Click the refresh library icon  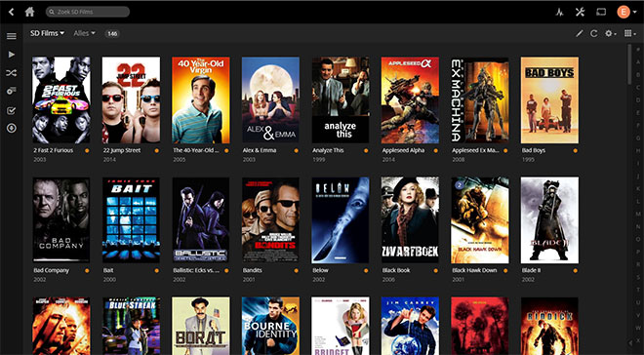594,34
